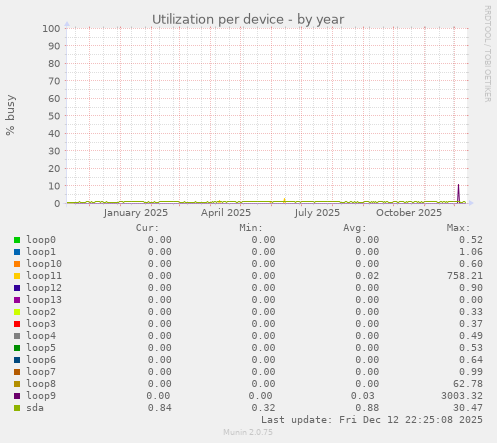Viewport: 497px width, 443px height.
Task: Click the purple loop9 spike on graph
Action: point(458,193)
